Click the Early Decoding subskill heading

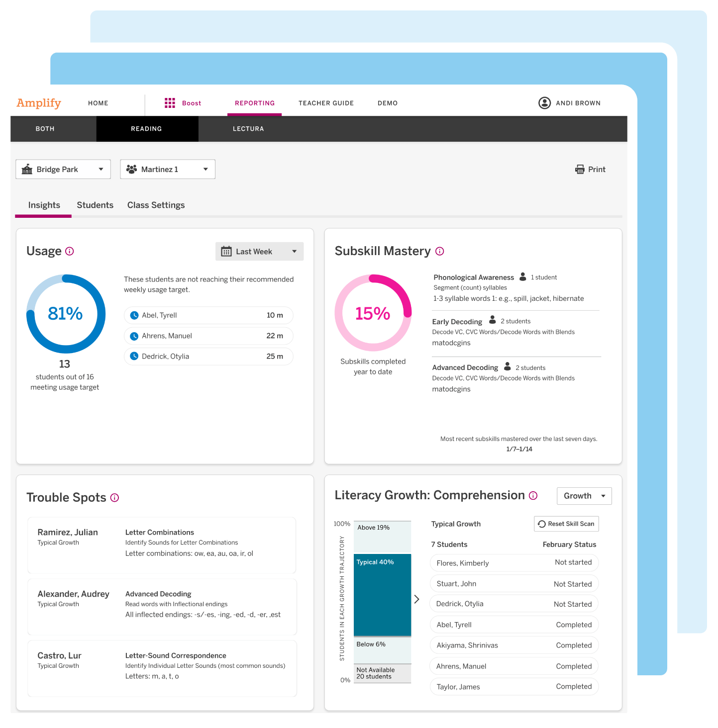(x=457, y=322)
